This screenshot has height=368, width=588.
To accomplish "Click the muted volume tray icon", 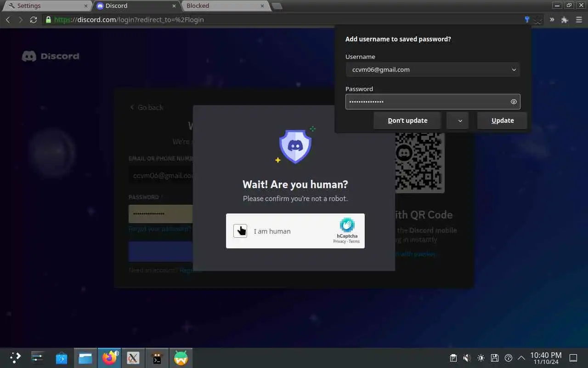I will tap(467, 358).
